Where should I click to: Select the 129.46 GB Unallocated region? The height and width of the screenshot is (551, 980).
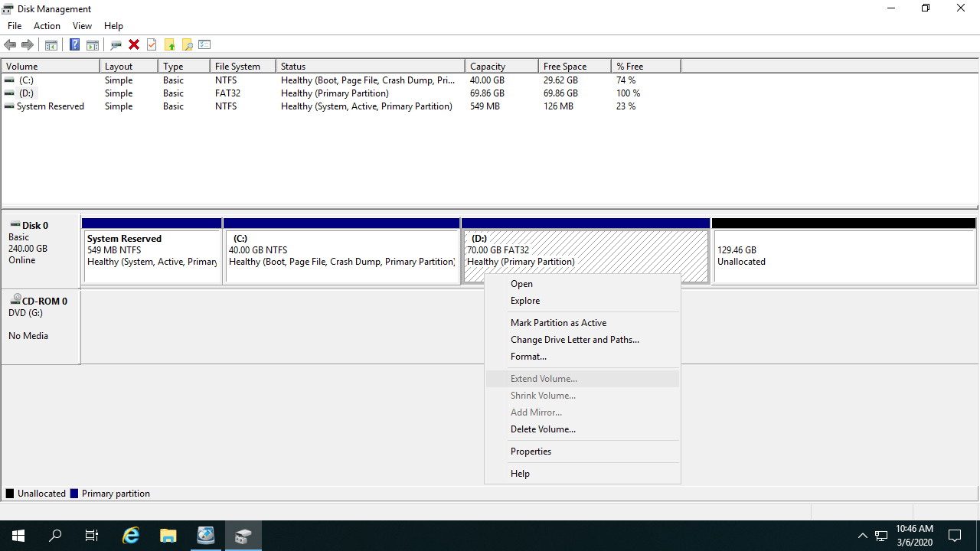coord(844,256)
